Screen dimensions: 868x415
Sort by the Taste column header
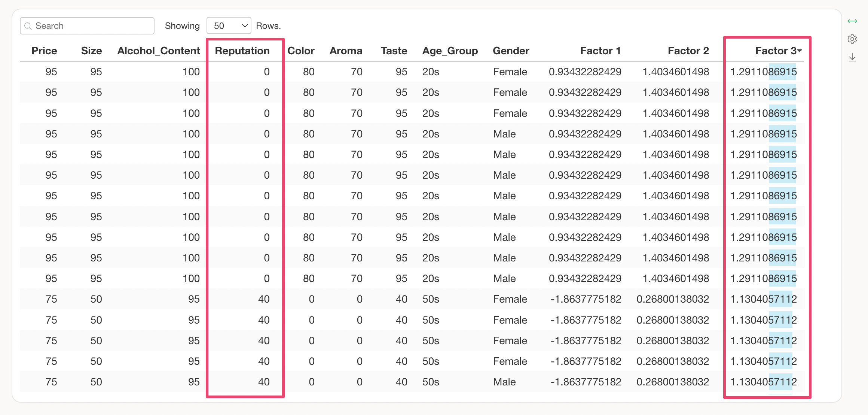[x=394, y=51]
